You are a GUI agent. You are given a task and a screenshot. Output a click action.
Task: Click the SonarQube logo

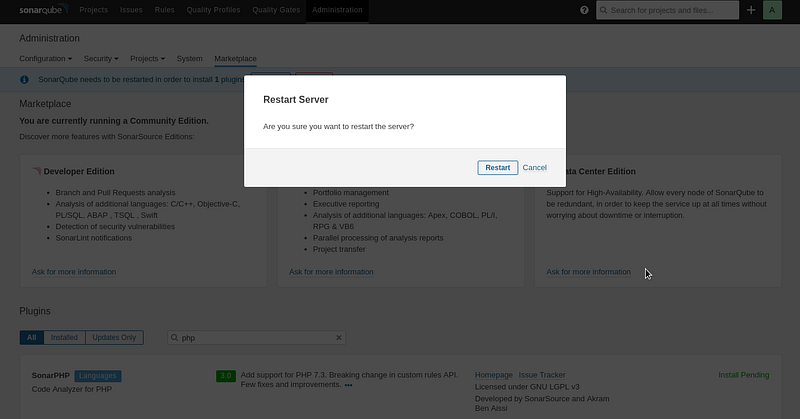tap(43, 10)
